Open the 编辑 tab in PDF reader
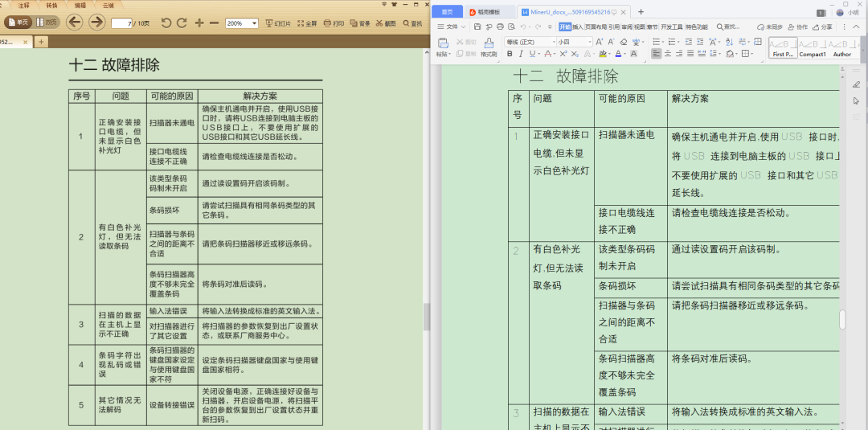The width and height of the screenshot is (868, 430). click(80, 5)
